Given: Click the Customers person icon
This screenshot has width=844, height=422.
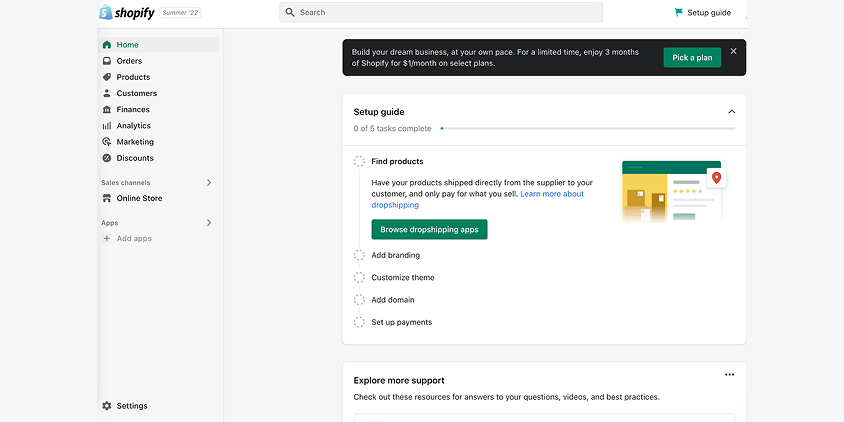Looking at the screenshot, I should pos(107,93).
